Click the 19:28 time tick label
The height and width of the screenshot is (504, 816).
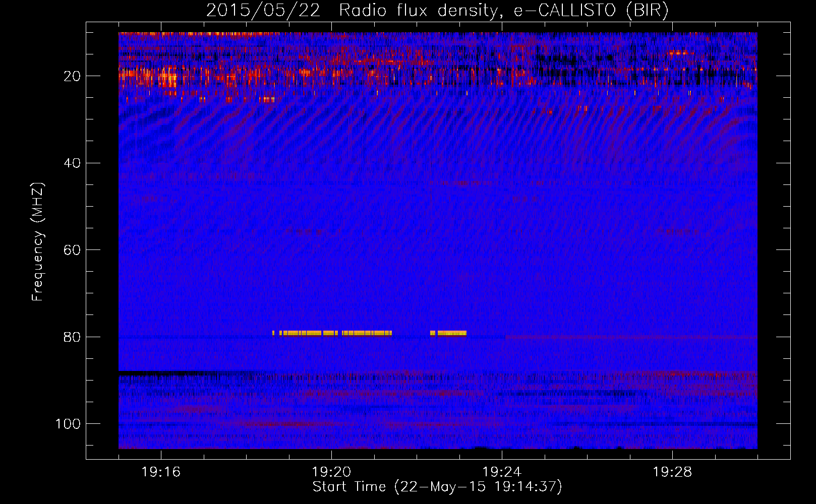[672, 472]
